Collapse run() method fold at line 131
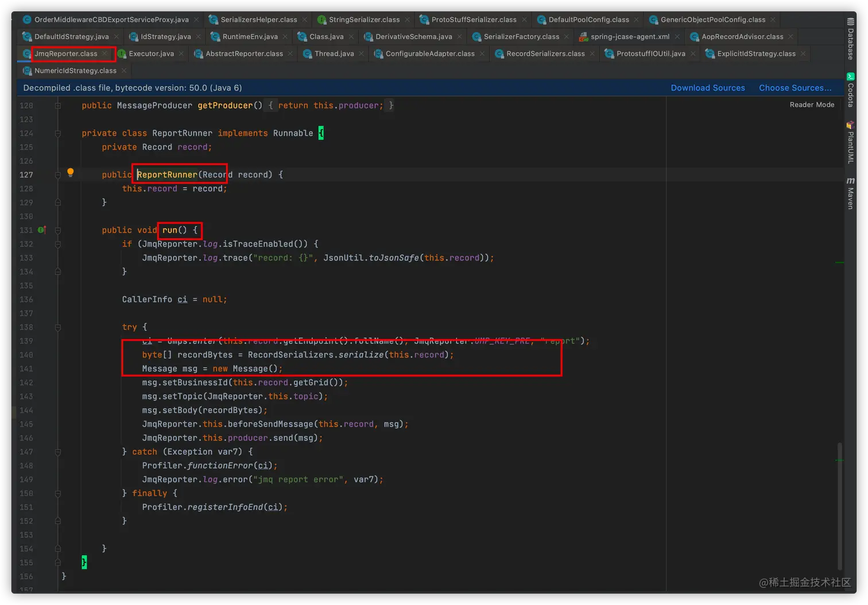Screen dimensions: 868x605 pos(58,230)
